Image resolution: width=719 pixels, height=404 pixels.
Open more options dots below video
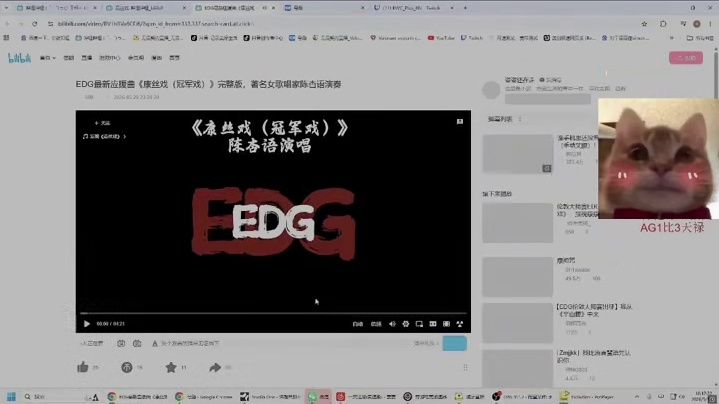point(465,367)
